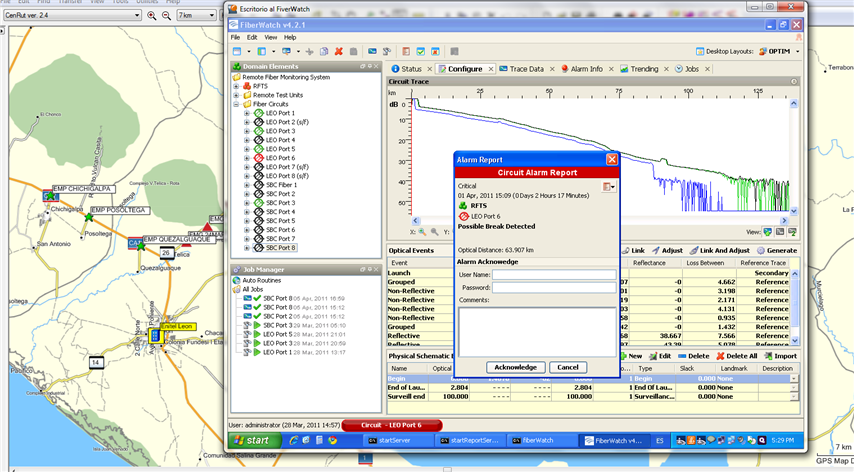Click the green checkmark window toolbar icon

[420, 51]
